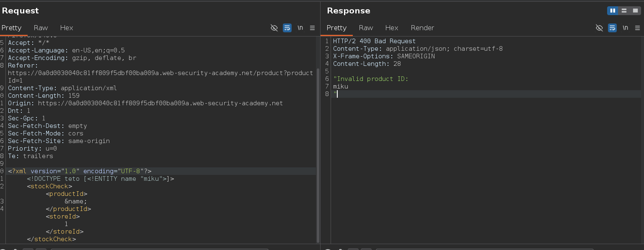Click the HTTP/2 400 Bad Request status line
This screenshot has width=644, height=250.
tap(374, 41)
